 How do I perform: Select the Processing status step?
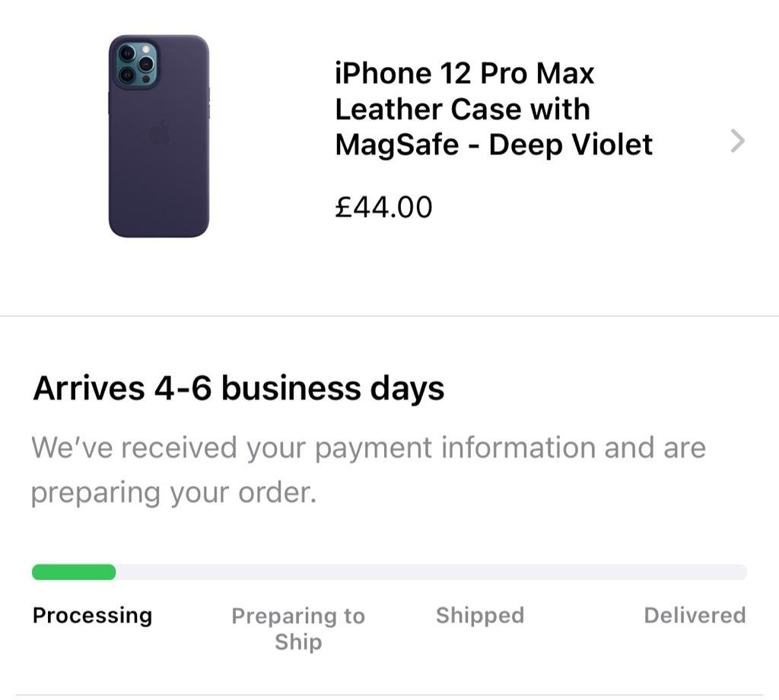[92, 615]
